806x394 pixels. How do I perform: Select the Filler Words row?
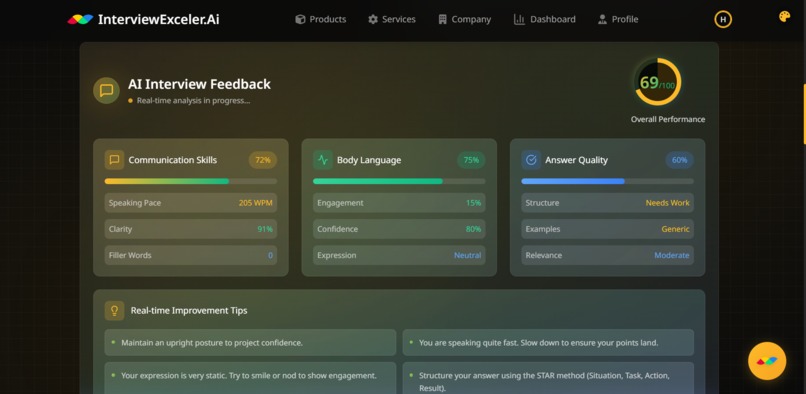(191, 255)
